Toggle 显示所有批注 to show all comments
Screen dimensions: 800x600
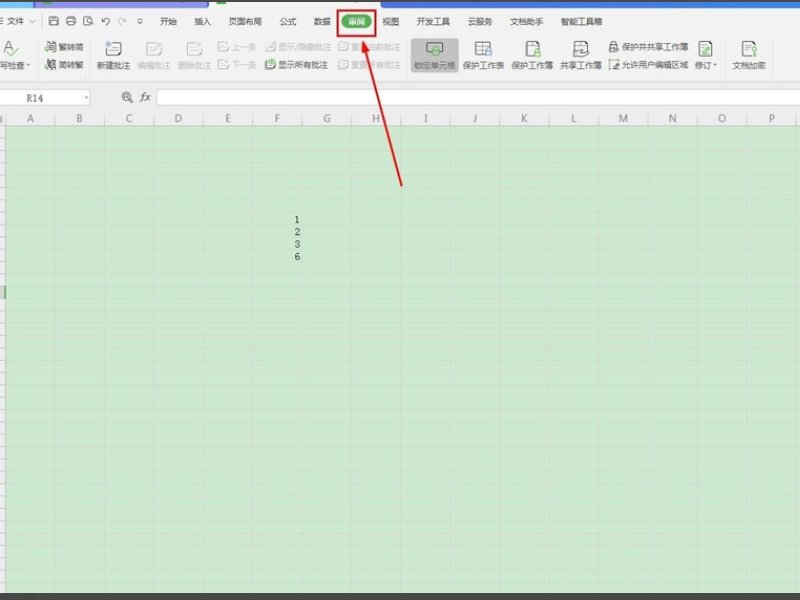click(297, 64)
